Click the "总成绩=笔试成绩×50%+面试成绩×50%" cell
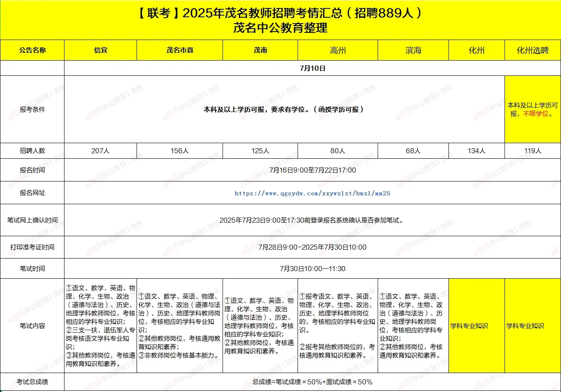 coord(313,382)
